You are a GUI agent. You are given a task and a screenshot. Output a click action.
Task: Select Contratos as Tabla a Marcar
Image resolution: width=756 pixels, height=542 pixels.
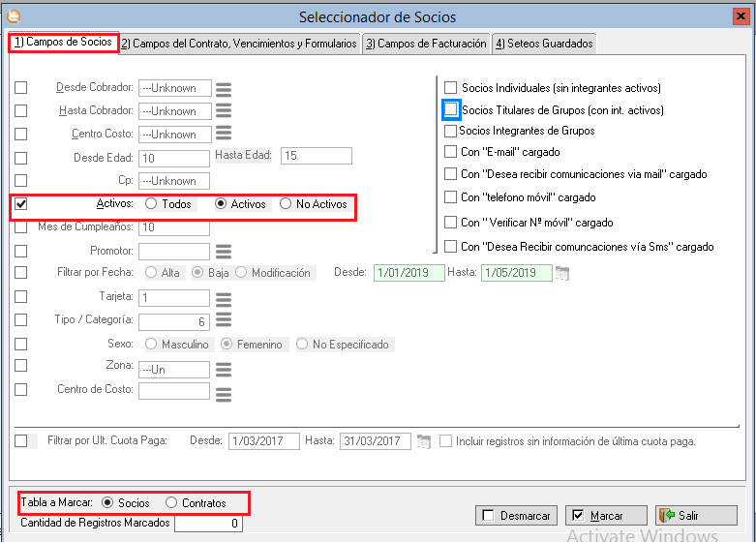[171, 503]
